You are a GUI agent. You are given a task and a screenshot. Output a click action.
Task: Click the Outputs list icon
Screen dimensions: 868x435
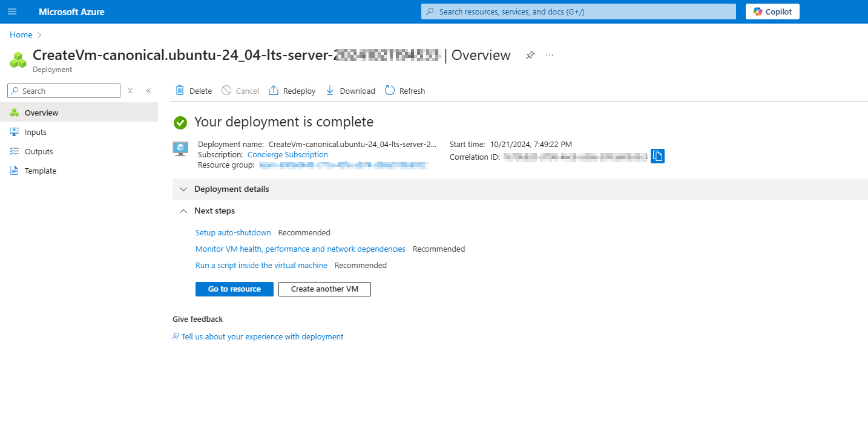coord(14,151)
